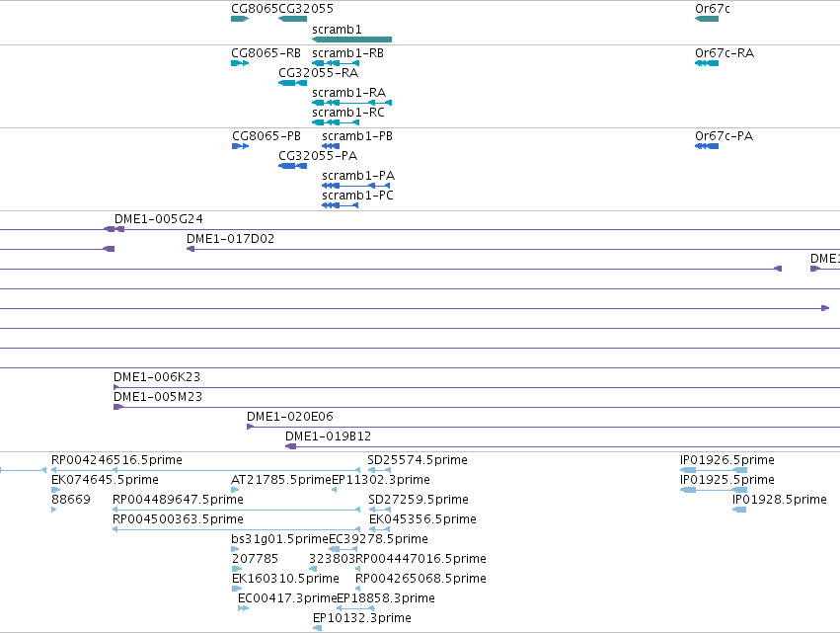
Task: Select the 207785 feature label
Action: (x=255, y=560)
